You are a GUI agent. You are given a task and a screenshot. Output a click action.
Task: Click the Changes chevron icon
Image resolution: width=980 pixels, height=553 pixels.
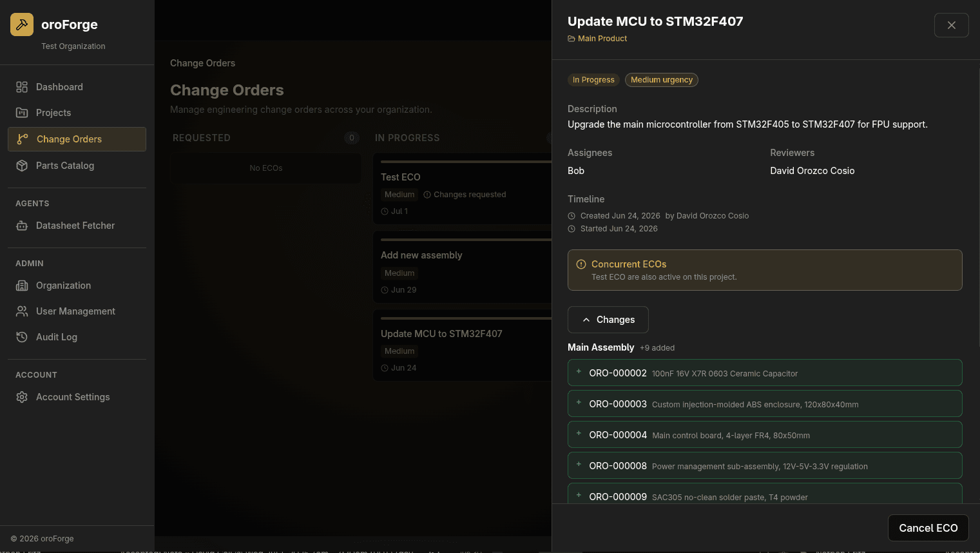coord(586,320)
